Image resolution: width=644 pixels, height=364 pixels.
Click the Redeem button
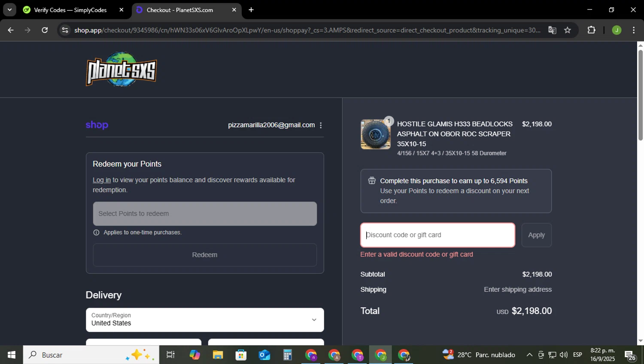click(x=205, y=255)
